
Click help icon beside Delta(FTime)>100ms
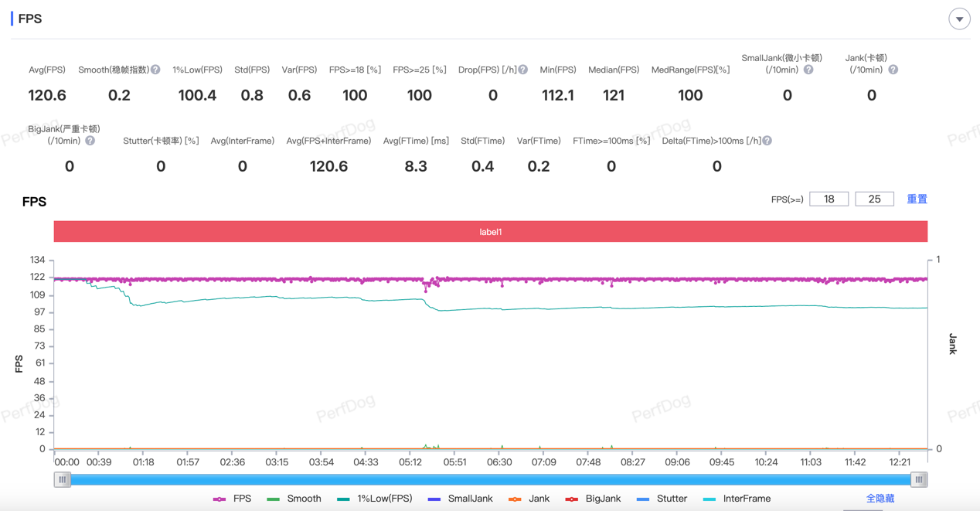767,141
